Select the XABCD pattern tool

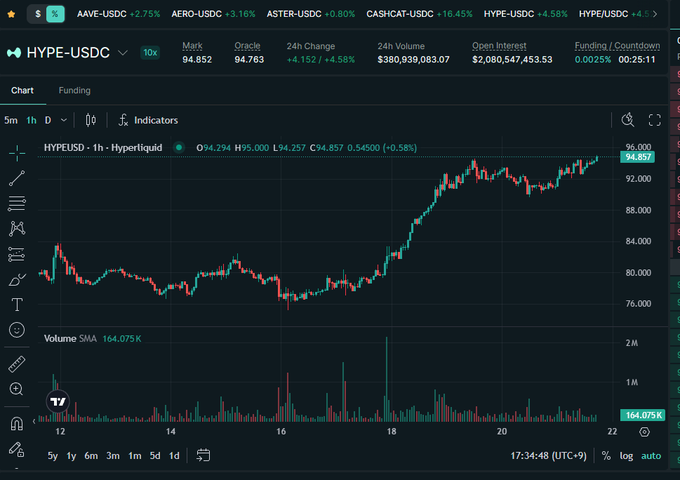point(17,229)
